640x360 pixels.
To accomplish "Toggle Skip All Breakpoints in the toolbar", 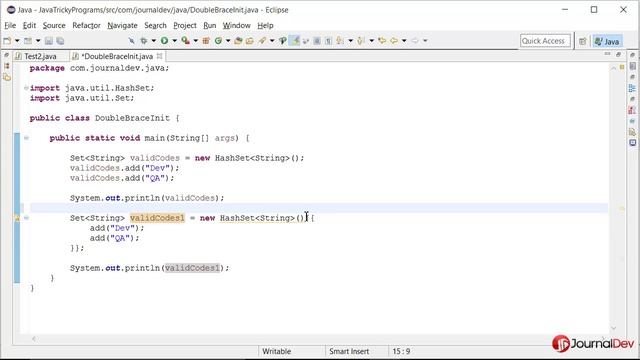I will pos(131,41).
